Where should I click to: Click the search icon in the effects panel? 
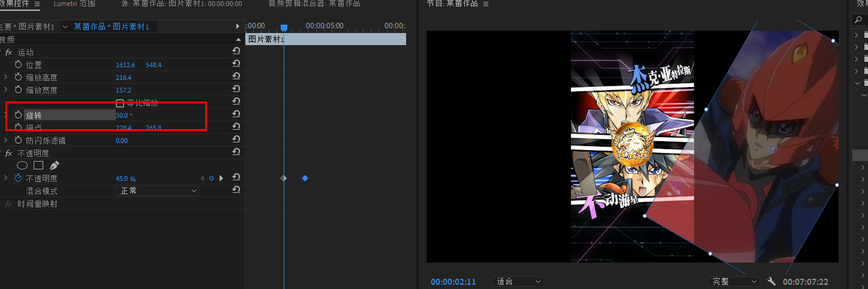pos(858,20)
